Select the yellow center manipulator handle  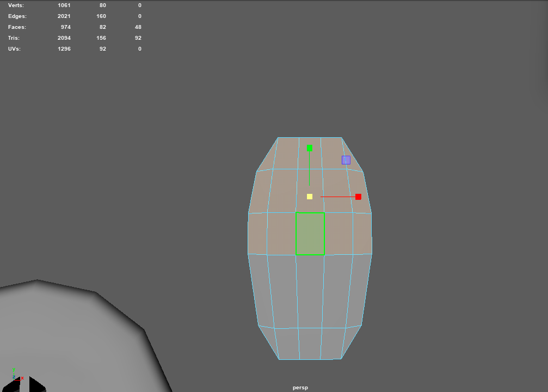(x=310, y=197)
